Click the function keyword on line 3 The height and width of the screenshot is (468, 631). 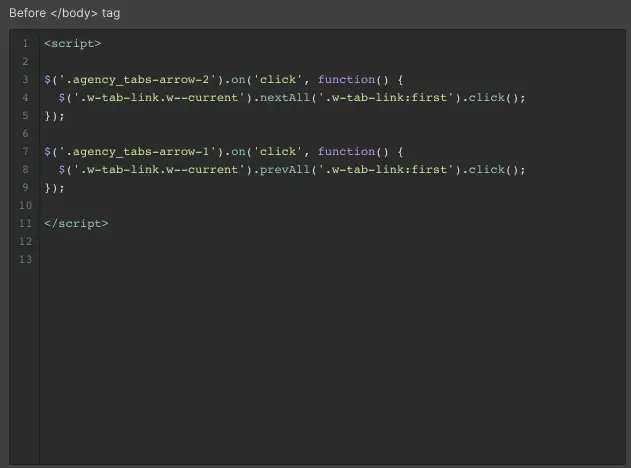[346, 80]
